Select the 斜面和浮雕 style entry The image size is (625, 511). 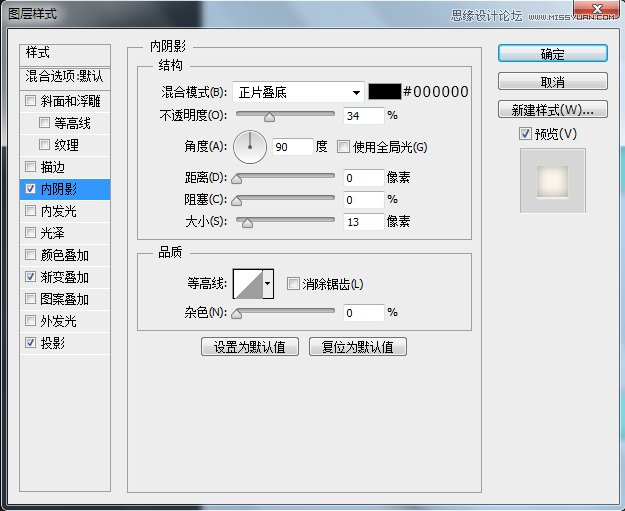click(x=71, y=101)
